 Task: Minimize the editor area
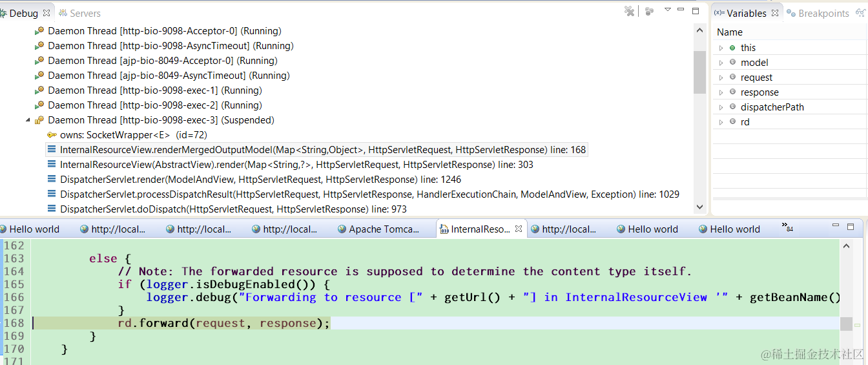(x=836, y=226)
